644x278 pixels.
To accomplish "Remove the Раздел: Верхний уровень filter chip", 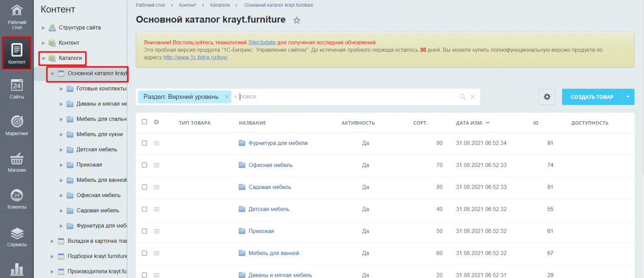I will [227, 97].
